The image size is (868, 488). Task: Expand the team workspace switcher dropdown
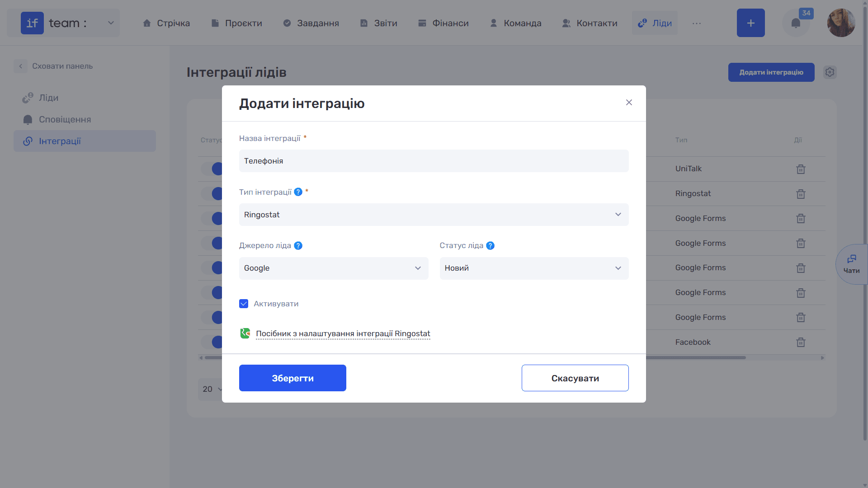click(x=111, y=23)
